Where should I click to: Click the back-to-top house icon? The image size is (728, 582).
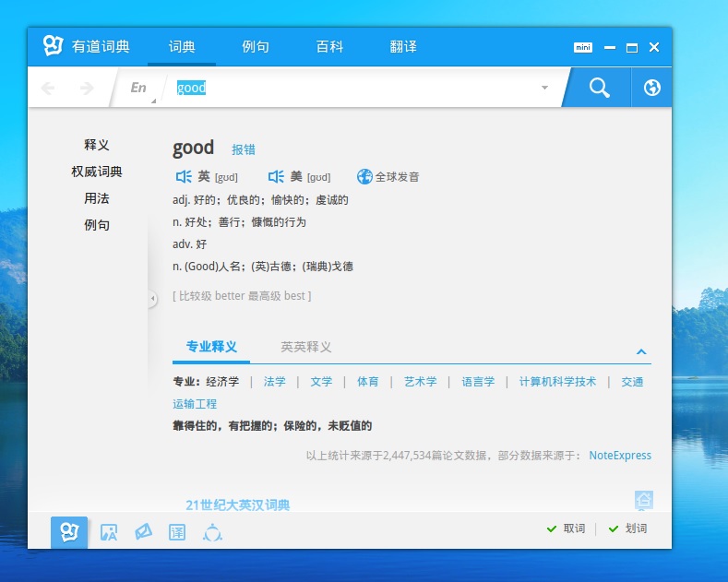(643, 500)
